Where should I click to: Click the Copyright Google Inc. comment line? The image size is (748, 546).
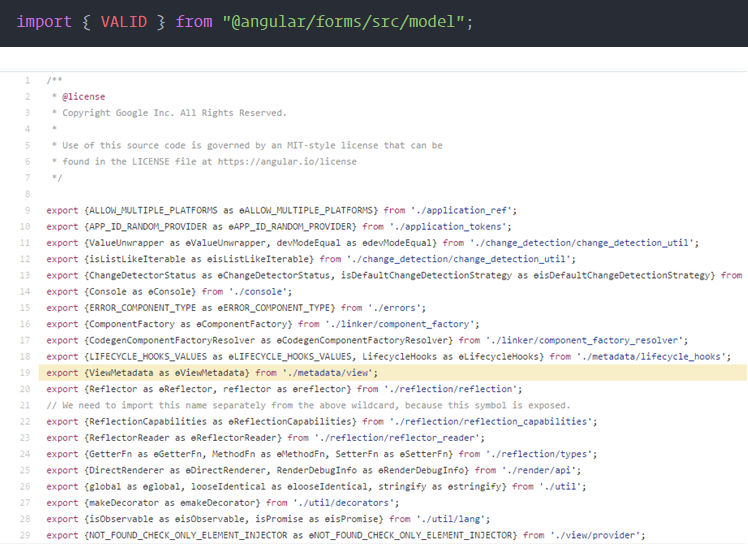click(x=170, y=112)
